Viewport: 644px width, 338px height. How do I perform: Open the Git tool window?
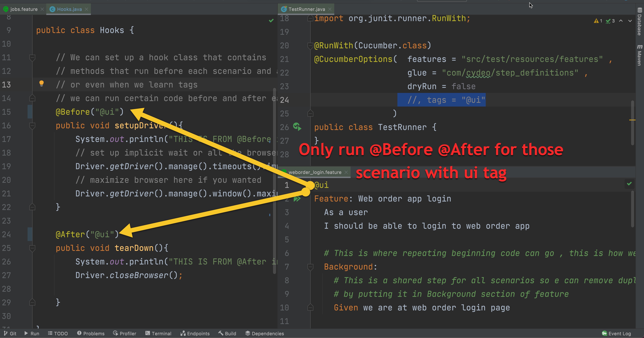tap(10, 333)
